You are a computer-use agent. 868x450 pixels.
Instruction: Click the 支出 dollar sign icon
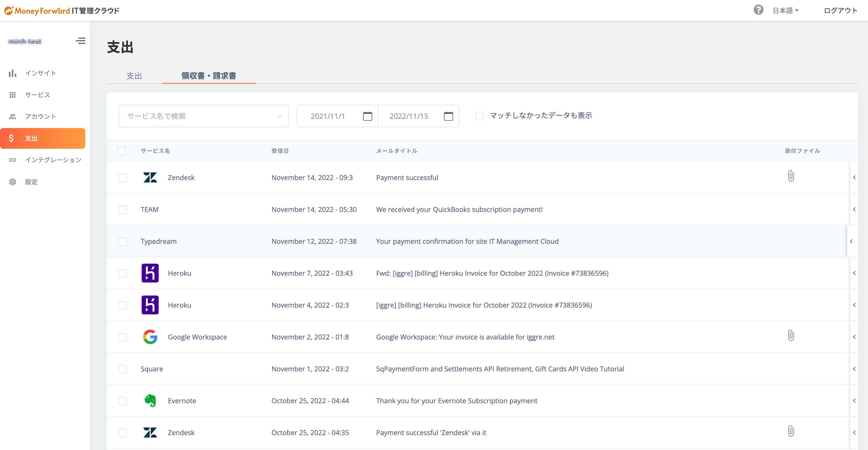coord(11,138)
